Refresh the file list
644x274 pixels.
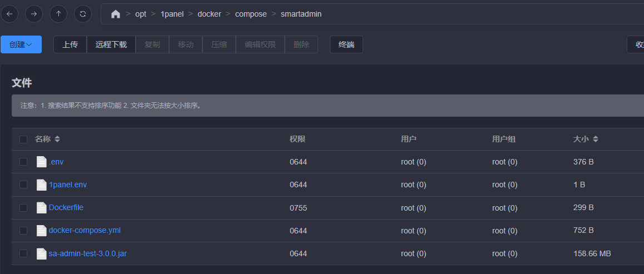pos(82,14)
